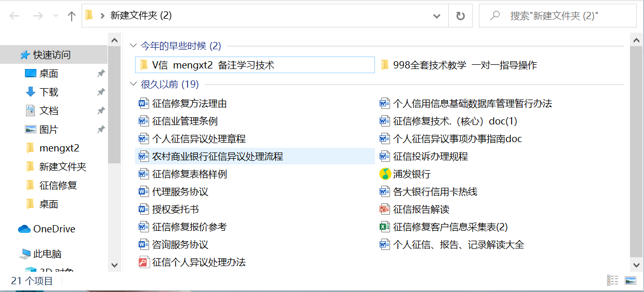Switch to details view layout

613,281
